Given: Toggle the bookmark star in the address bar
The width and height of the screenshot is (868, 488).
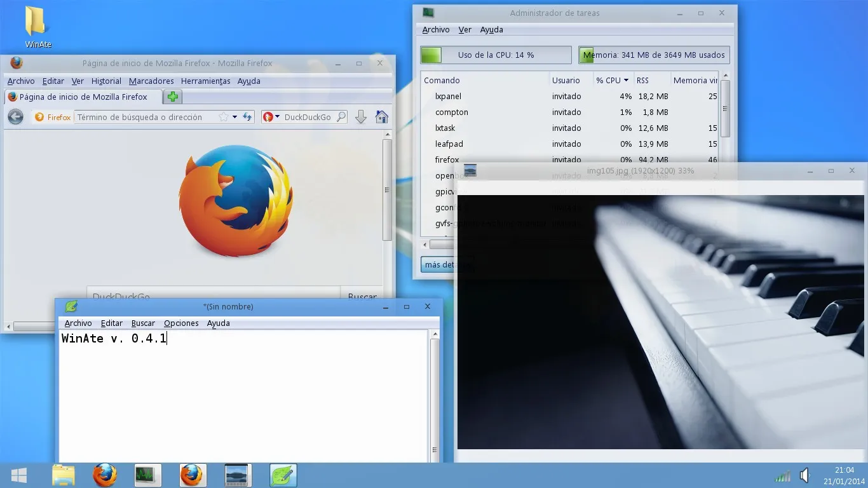Looking at the screenshot, I should tap(224, 117).
